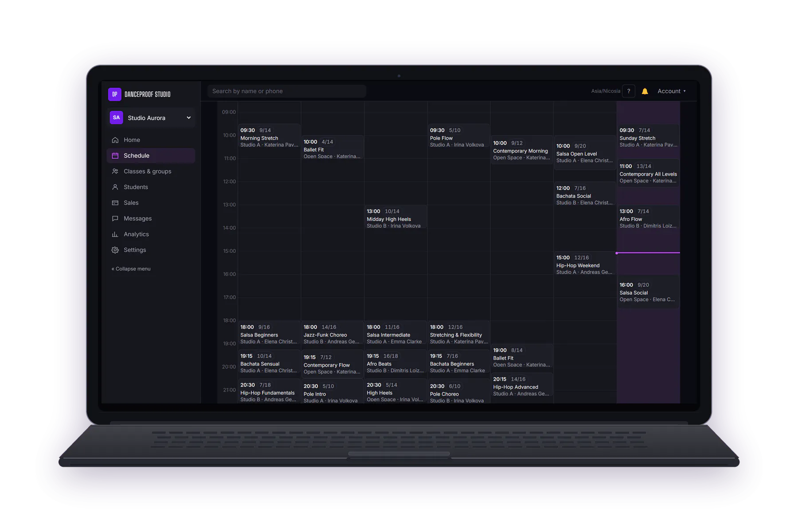Open the 13:00 Afro Flow class
This screenshot has width=798, height=532.
[x=648, y=217]
